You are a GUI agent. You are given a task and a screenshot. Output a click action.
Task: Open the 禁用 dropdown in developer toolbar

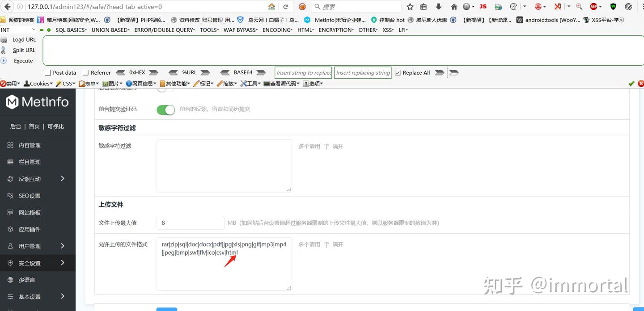(10, 84)
